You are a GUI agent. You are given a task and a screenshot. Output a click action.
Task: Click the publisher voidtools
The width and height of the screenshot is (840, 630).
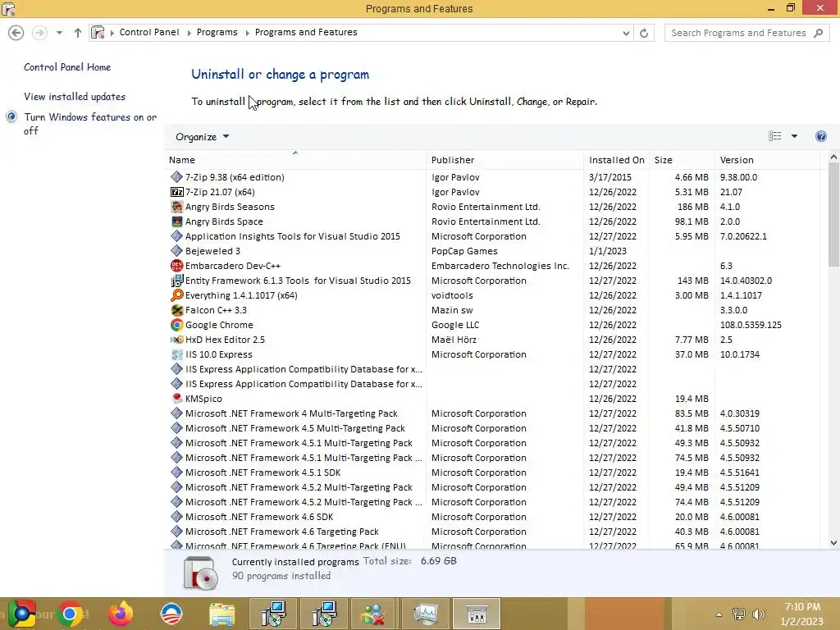452,295
